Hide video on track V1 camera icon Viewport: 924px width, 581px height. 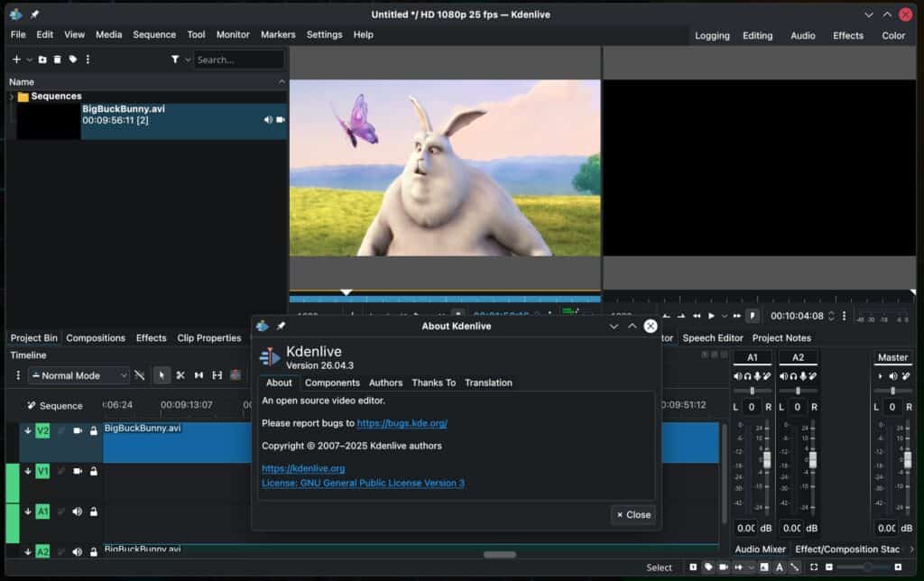78,472
